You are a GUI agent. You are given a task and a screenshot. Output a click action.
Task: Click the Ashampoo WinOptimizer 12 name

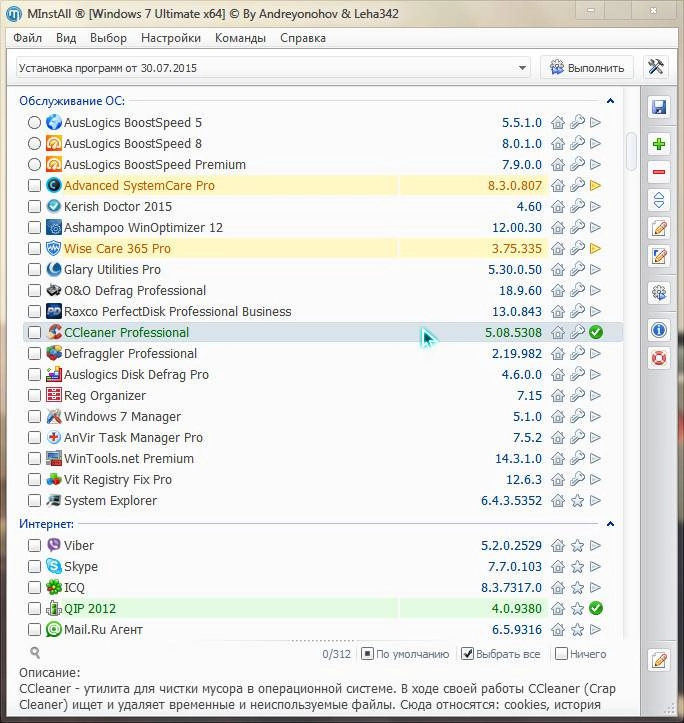click(x=143, y=227)
